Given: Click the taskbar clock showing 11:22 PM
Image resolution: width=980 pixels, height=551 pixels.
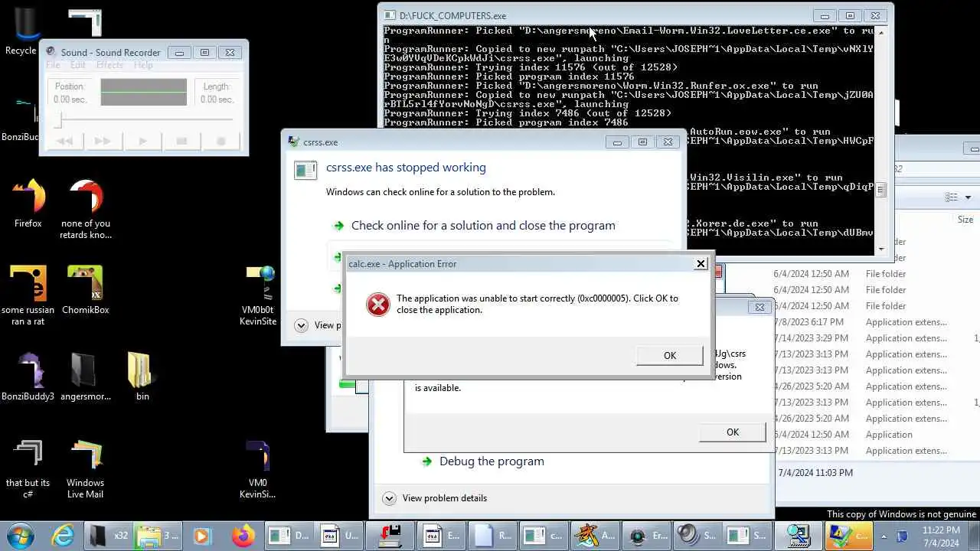Looking at the screenshot, I should [x=941, y=536].
